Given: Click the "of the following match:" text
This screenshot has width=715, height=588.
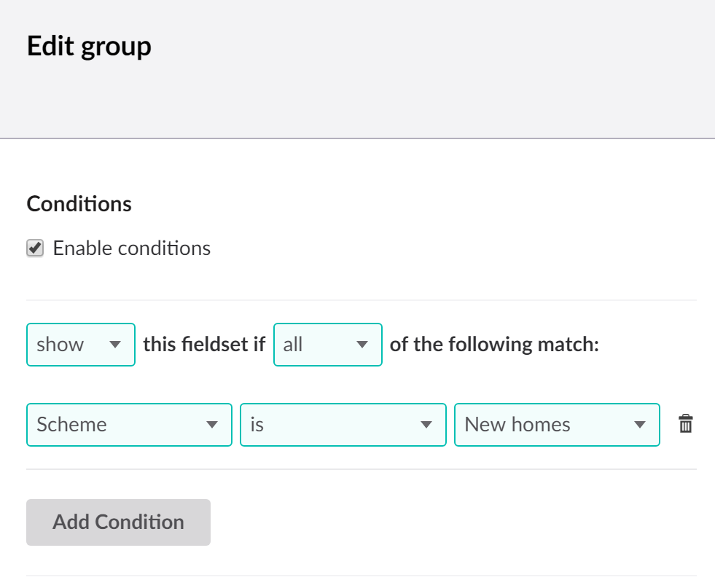Looking at the screenshot, I should tap(494, 344).
